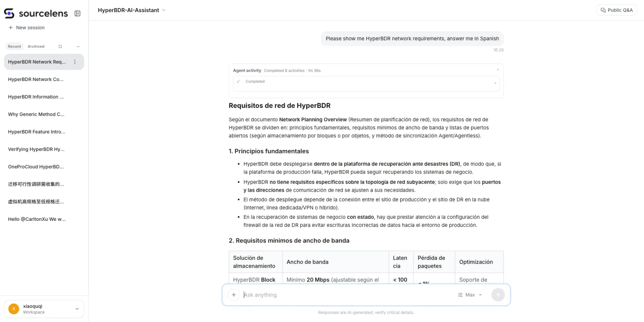Click the 16:26 timestamp
644x322 pixels.
tap(498, 50)
